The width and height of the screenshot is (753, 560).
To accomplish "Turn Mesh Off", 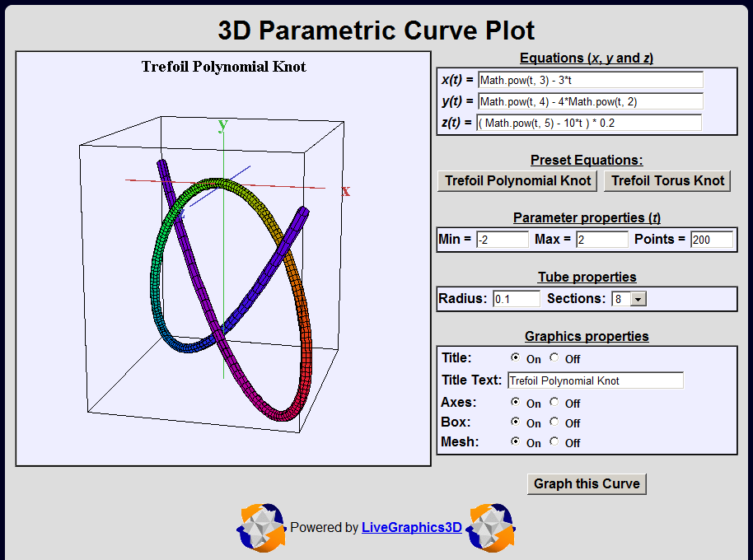I will click(554, 441).
